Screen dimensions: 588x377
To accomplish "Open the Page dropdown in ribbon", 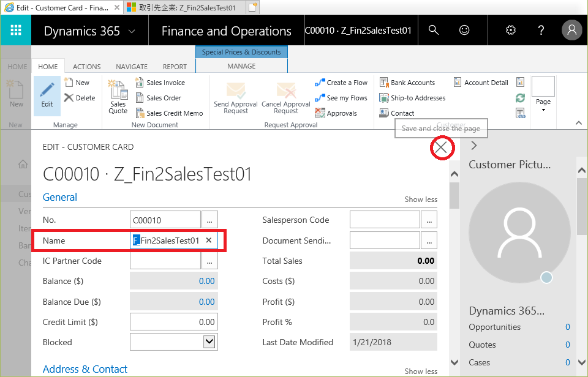I will (543, 95).
